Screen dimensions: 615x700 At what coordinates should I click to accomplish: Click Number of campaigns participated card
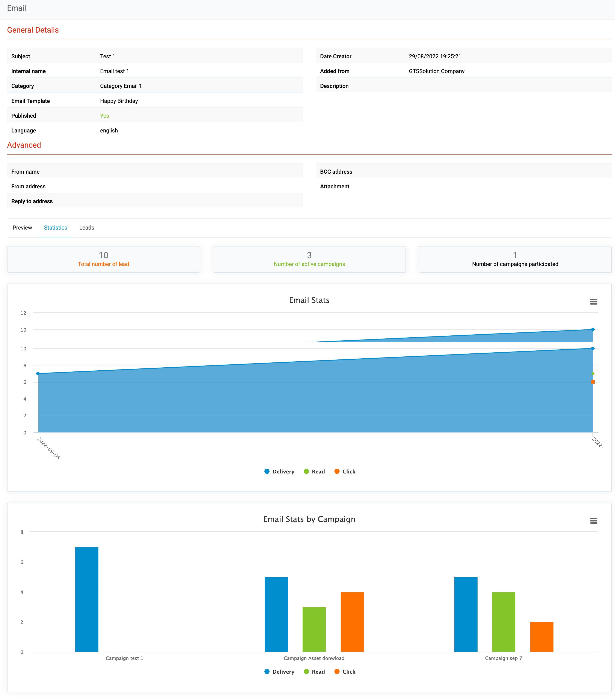pyautogui.click(x=515, y=259)
